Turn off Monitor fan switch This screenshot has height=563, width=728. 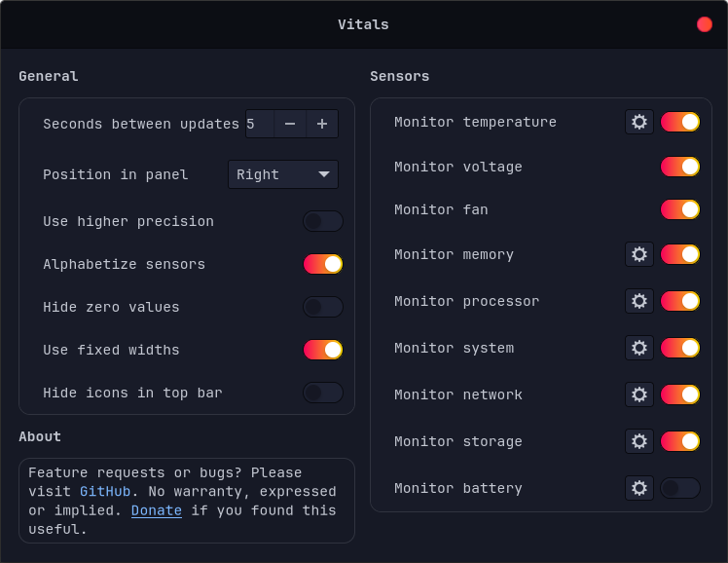pos(679,209)
